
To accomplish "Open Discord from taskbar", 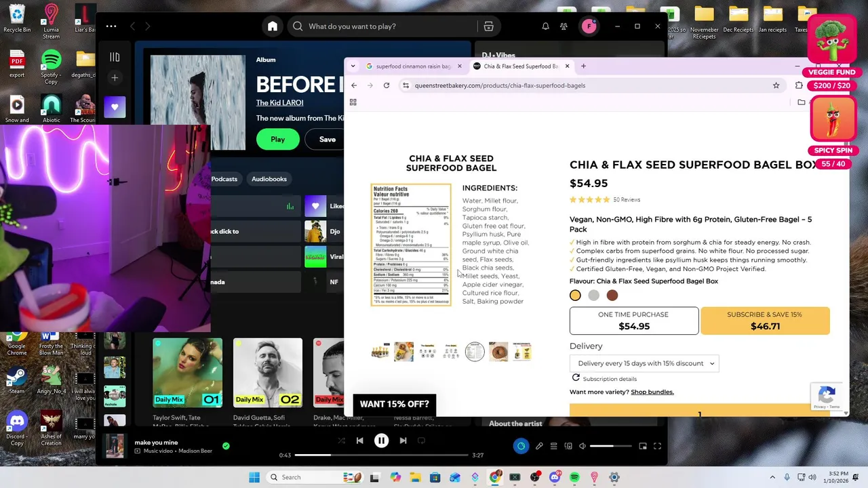I will 554,477.
